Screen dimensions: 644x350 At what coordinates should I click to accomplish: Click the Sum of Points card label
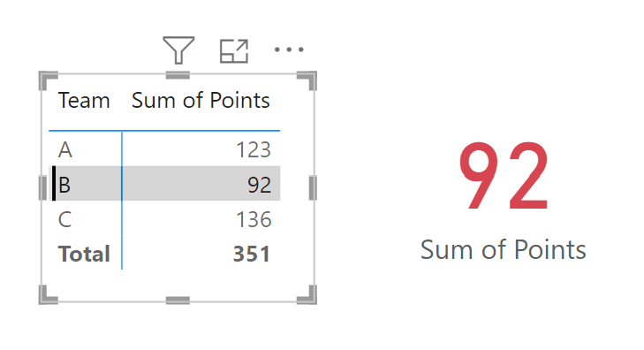click(504, 249)
